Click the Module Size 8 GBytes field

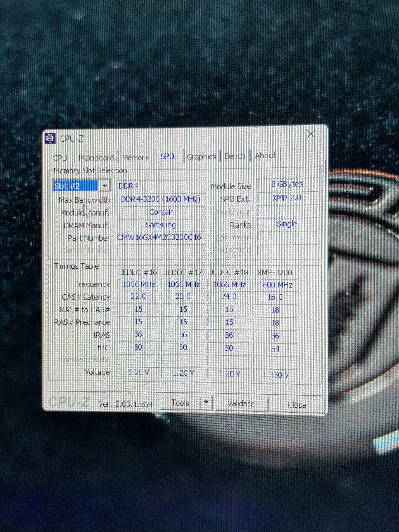(287, 184)
